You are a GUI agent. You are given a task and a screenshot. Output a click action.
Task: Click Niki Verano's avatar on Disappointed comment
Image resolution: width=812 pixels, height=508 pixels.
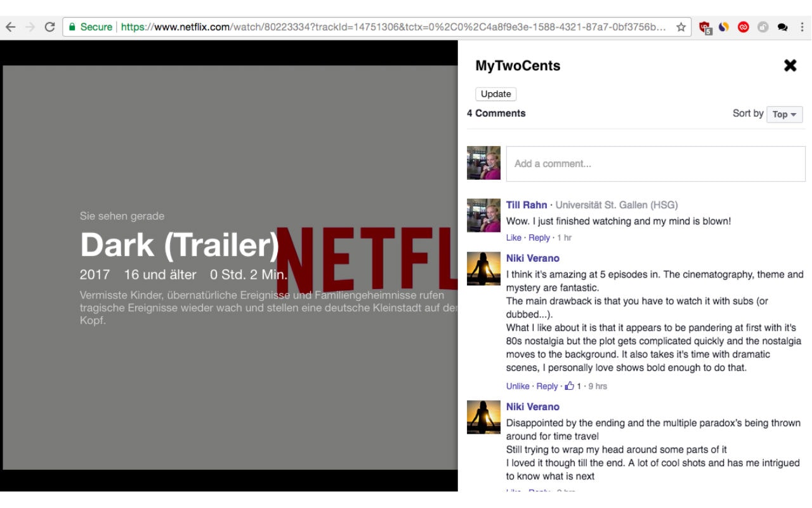click(x=483, y=417)
